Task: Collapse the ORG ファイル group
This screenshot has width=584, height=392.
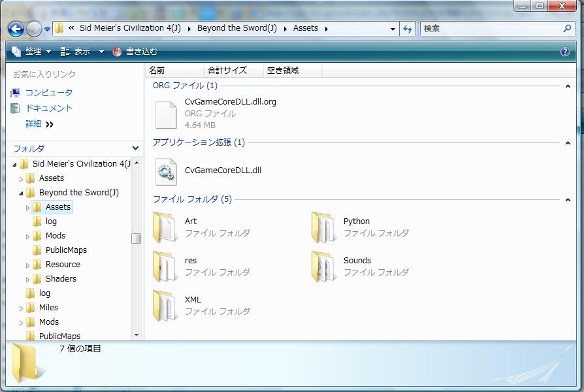Action: click(568, 86)
